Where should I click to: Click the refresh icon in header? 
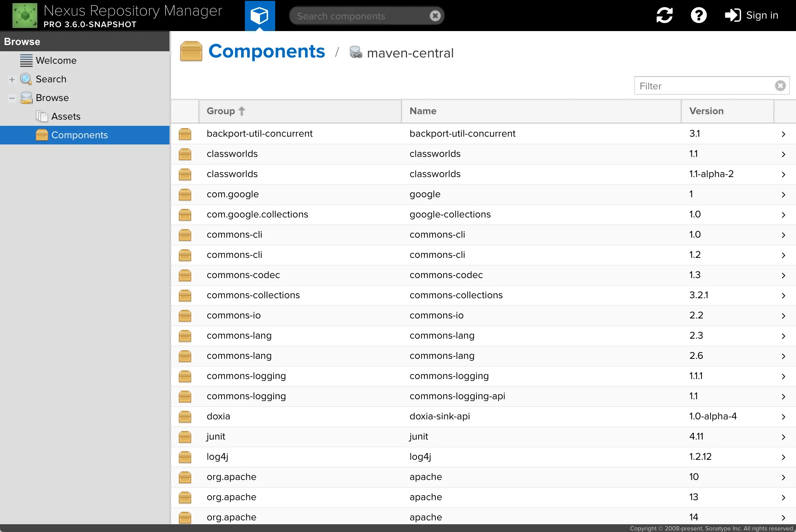(x=664, y=16)
